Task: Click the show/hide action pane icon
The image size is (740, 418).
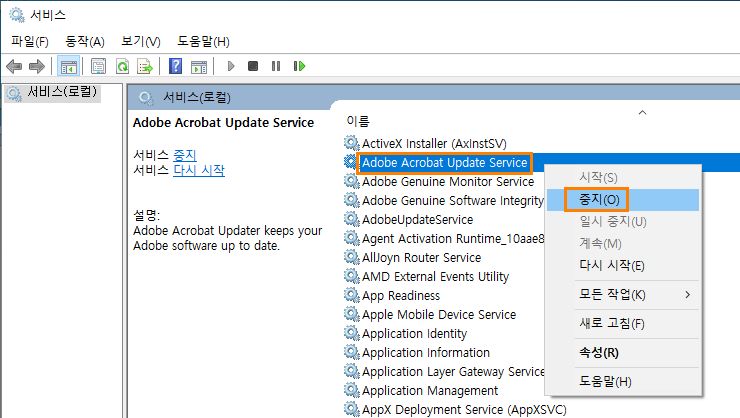Action: pos(199,67)
